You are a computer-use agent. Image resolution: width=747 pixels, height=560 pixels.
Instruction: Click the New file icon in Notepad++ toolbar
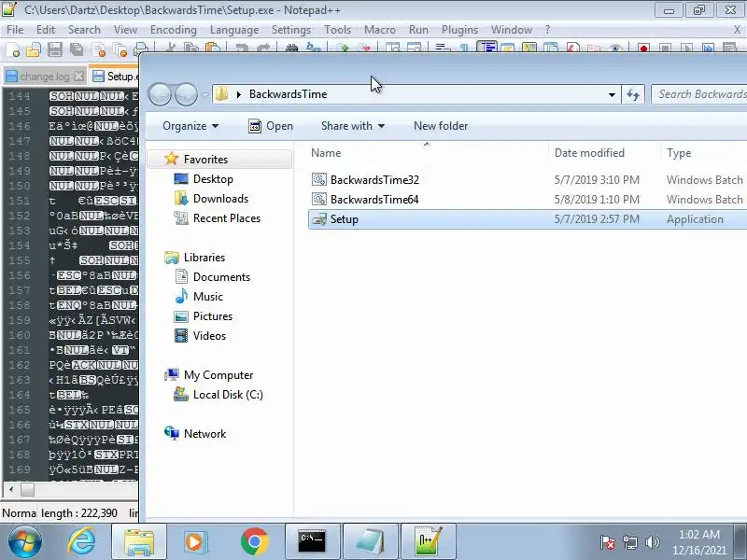click(13, 49)
